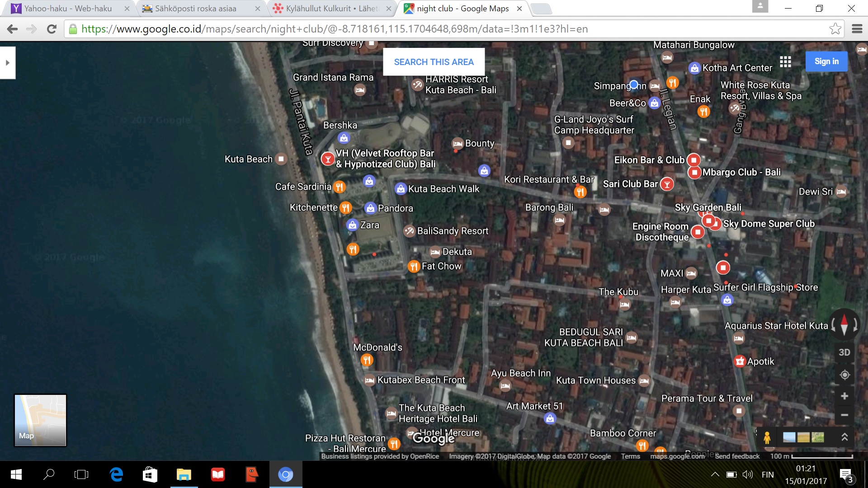The image size is (868, 488).
Task: Click SEARCH THIS AREA button
Action: click(434, 62)
